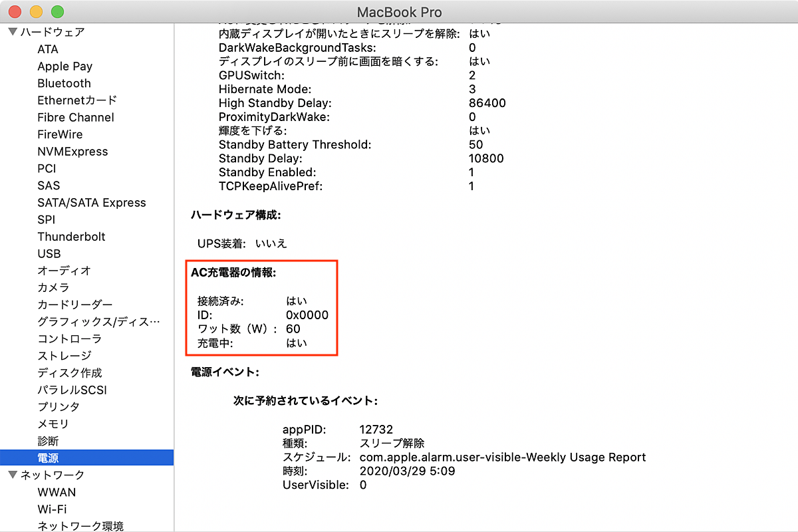Click the High Standby Delay value 86400
Image resolution: width=798 pixels, height=532 pixels.
[x=487, y=103]
